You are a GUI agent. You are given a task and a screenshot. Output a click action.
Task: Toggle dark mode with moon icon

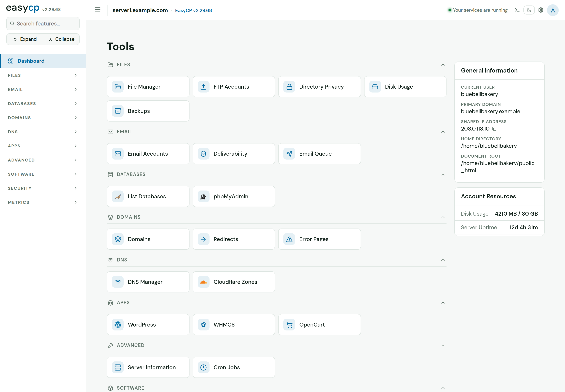click(529, 10)
